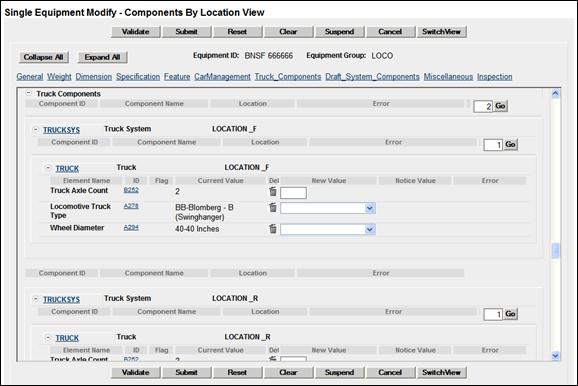Click the Expand All button
Viewport: 578px width, 386px height.
(102, 57)
